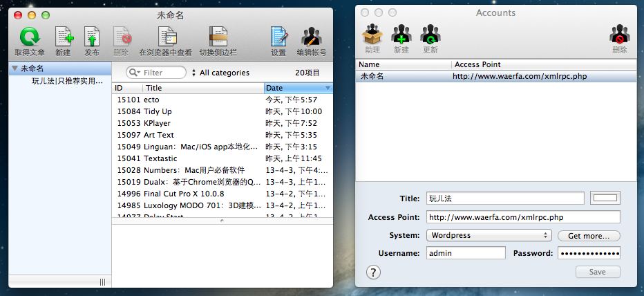
Task: Select the Tidy Up post row
Action: coord(222,111)
